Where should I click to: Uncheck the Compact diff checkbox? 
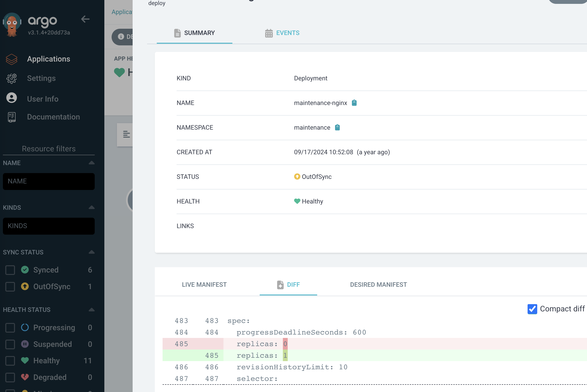coord(532,309)
